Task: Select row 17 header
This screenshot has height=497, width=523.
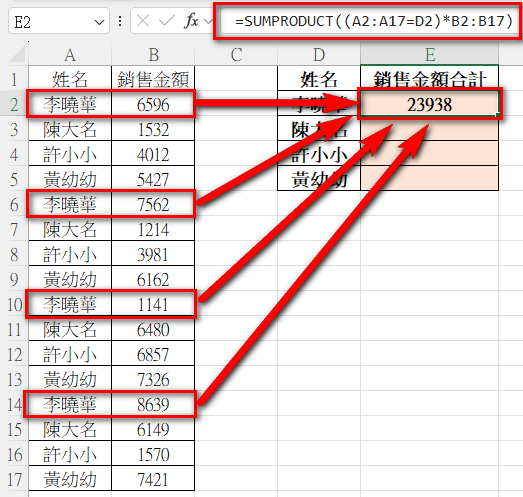Action: click(x=14, y=479)
